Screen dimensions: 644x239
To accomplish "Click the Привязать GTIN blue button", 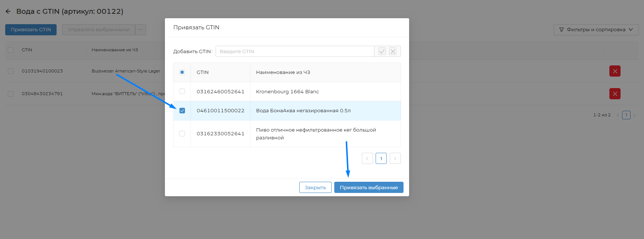I will coord(31,30).
